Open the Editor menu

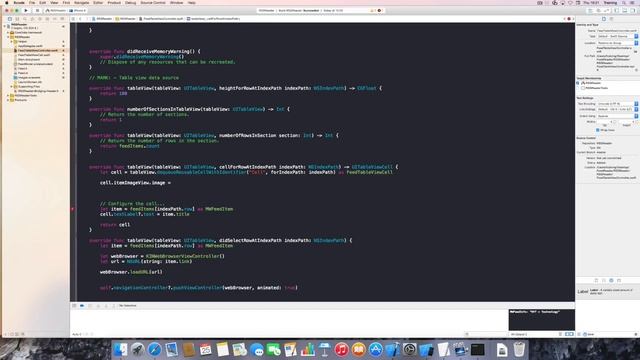coord(98,2)
